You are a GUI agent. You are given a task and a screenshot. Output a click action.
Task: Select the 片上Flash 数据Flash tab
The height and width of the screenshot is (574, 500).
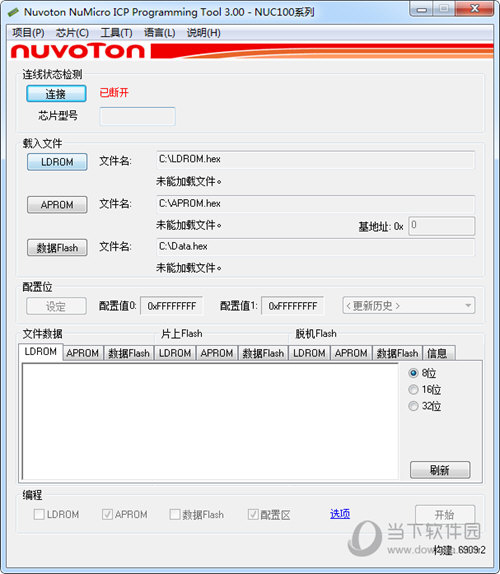pos(263,353)
